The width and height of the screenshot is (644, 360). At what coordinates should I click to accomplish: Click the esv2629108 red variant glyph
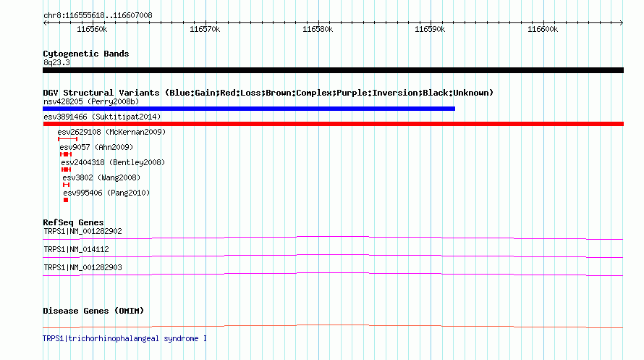point(68,139)
